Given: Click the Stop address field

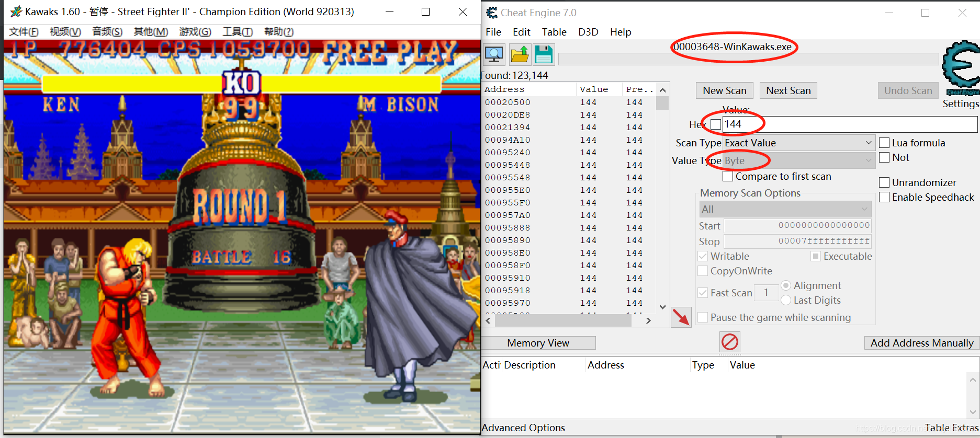Looking at the screenshot, I should [797, 241].
